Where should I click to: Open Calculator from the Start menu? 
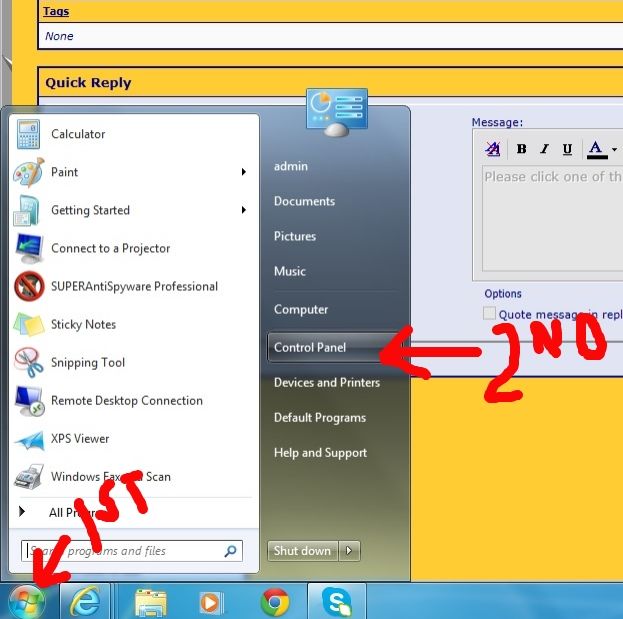point(134,134)
